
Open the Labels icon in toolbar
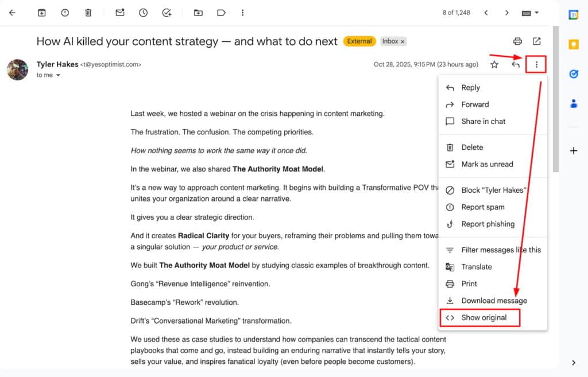pos(221,13)
